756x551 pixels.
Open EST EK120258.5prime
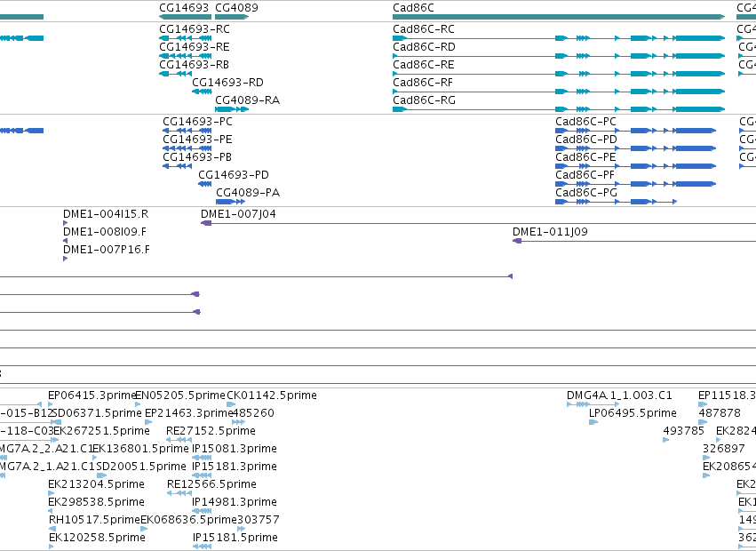pos(98,538)
